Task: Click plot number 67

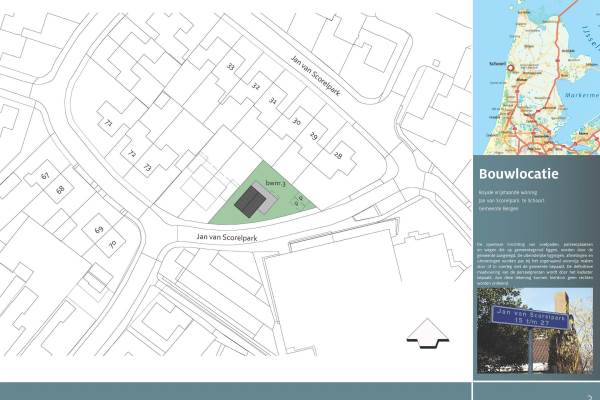Action: click(x=44, y=176)
